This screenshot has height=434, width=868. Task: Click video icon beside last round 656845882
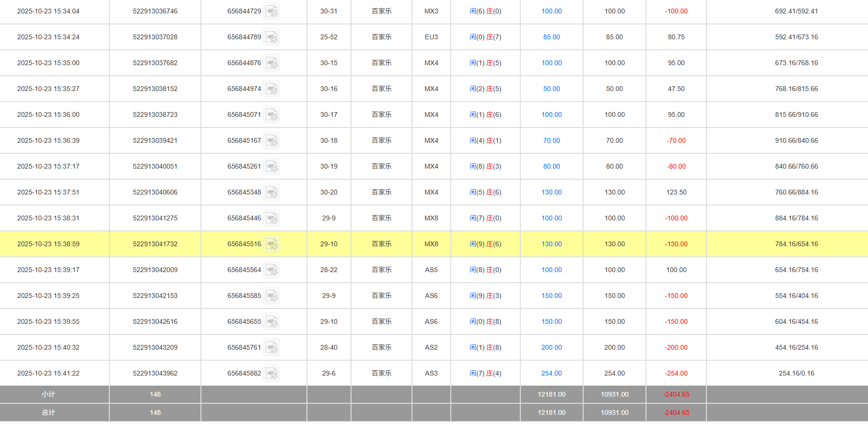(x=271, y=373)
